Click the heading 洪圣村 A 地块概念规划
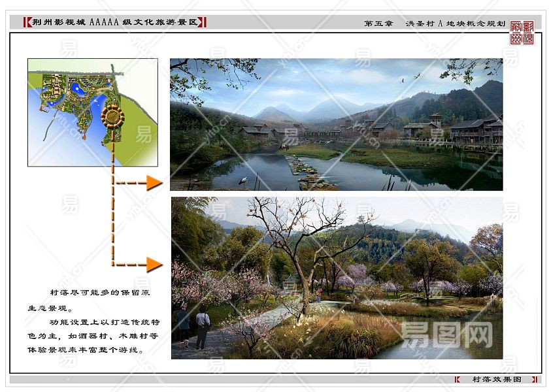 [x=455, y=24]
